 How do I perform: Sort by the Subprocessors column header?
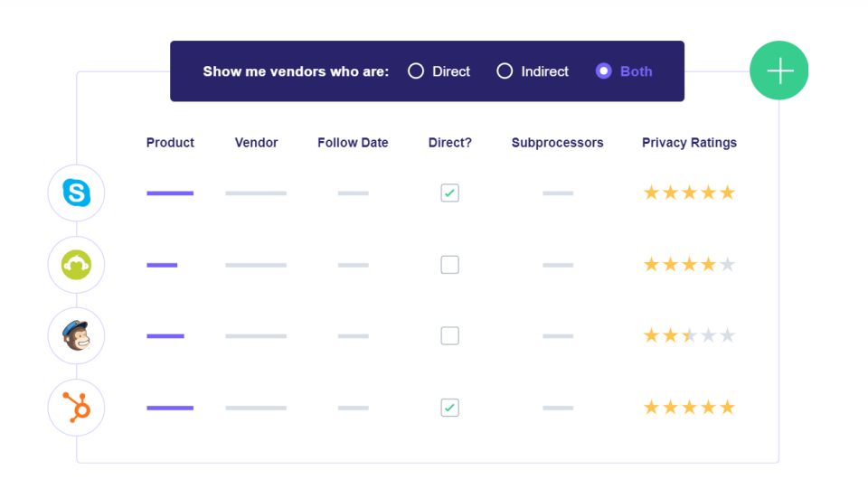[x=558, y=143]
